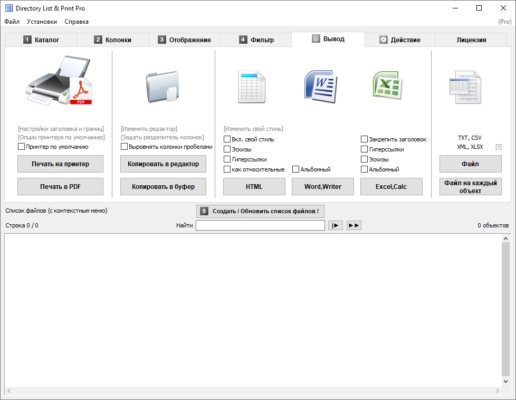Switch to the Каталог tab
The width and height of the screenshot is (516, 400).
coord(41,40)
